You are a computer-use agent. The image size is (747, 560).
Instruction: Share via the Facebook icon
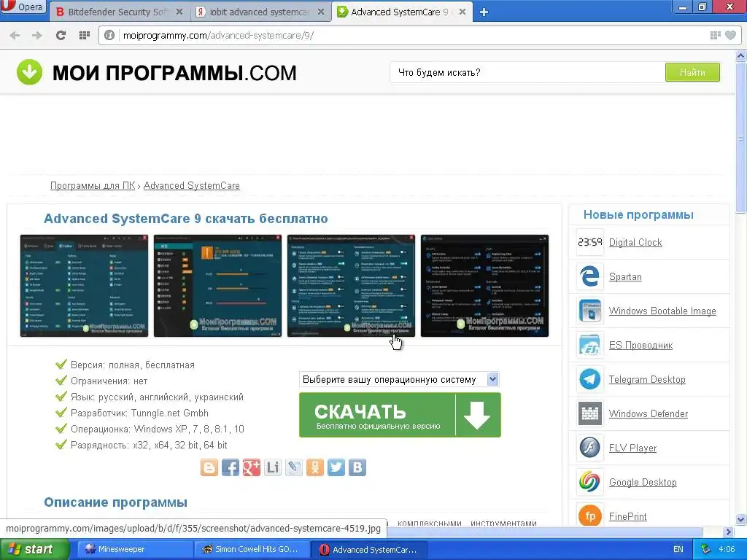(x=230, y=467)
